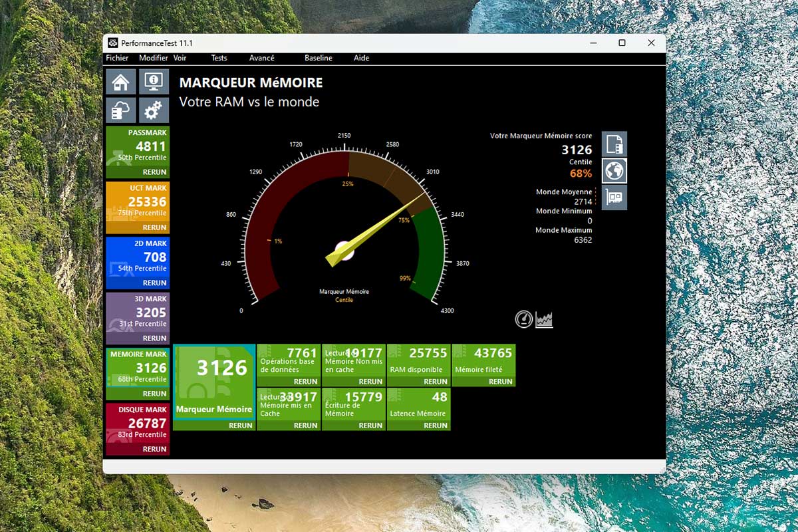The image size is (798, 532).
Task: Rerun the Écriture de Mémoire test
Action: coord(370,426)
